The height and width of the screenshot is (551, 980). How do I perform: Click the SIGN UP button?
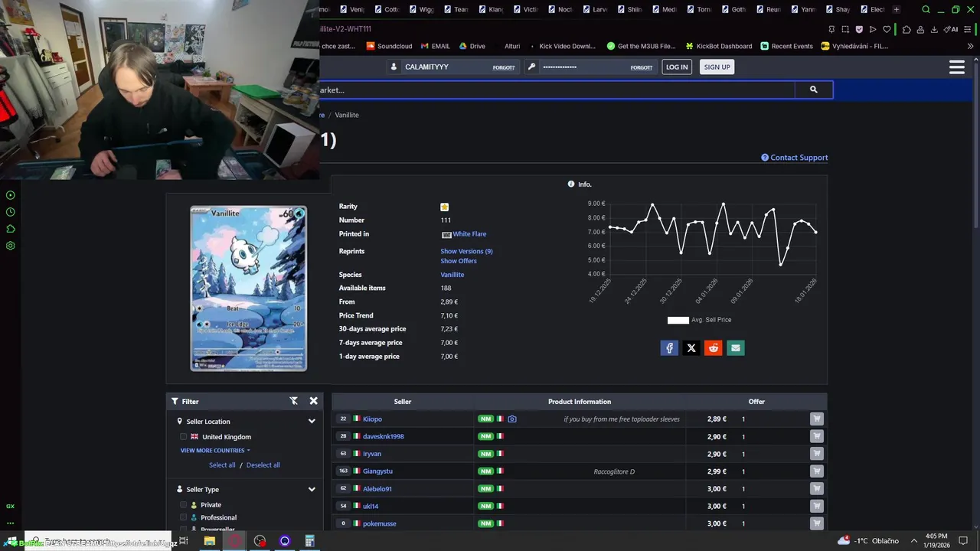coord(717,67)
